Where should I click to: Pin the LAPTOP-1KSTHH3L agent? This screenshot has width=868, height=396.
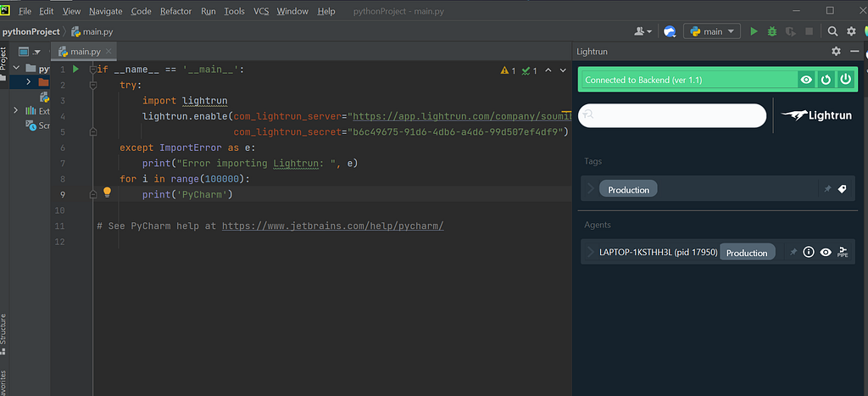coord(793,252)
